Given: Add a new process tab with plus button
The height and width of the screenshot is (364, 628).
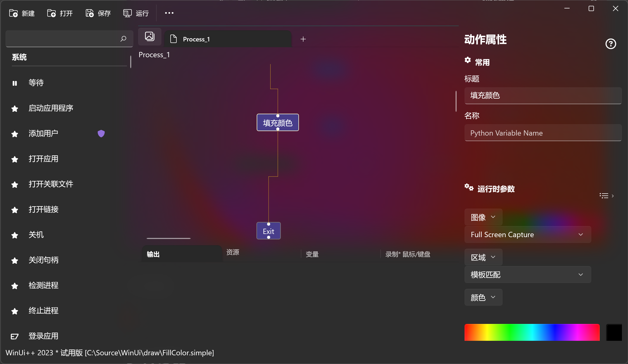Looking at the screenshot, I should click(303, 39).
